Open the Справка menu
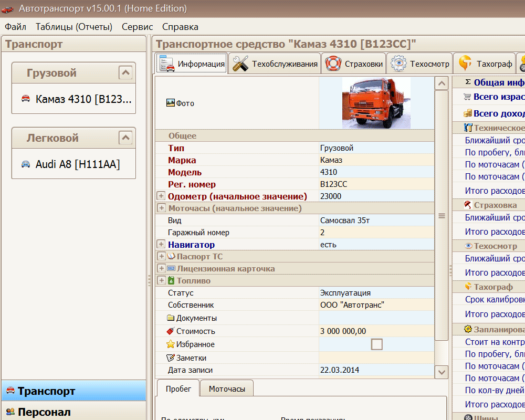The height and width of the screenshot is (420, 525). click(x=180, y=27)
